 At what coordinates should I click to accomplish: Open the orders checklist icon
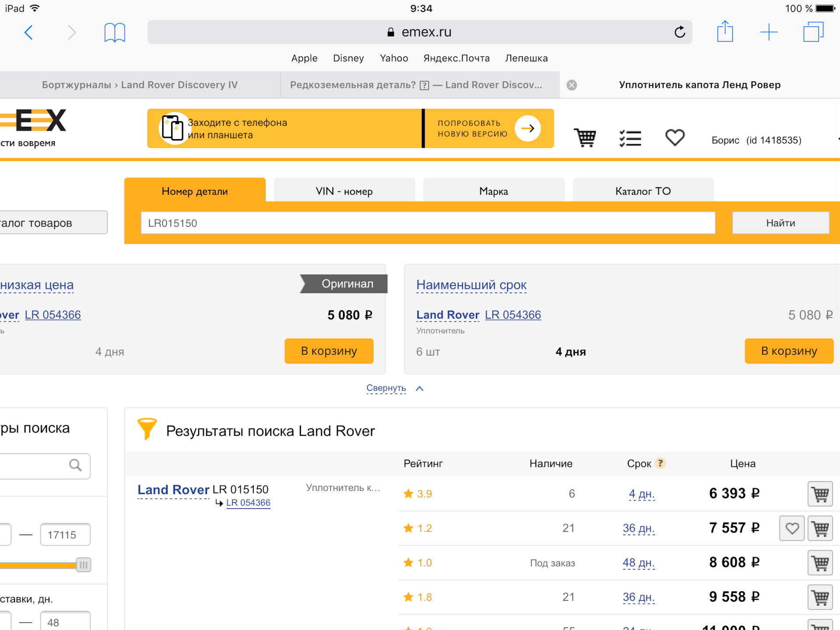point(630,138)
